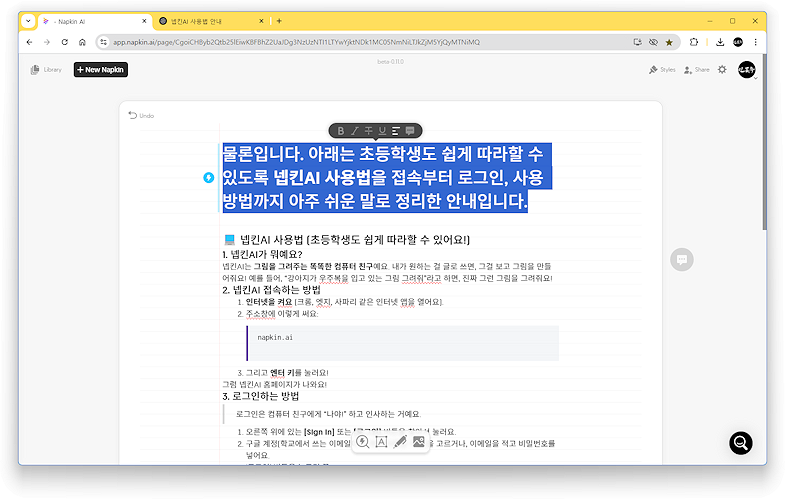Viewport: 785px width, 499px height.
Task: Go forward in browser history
Action: pos(47,42)
